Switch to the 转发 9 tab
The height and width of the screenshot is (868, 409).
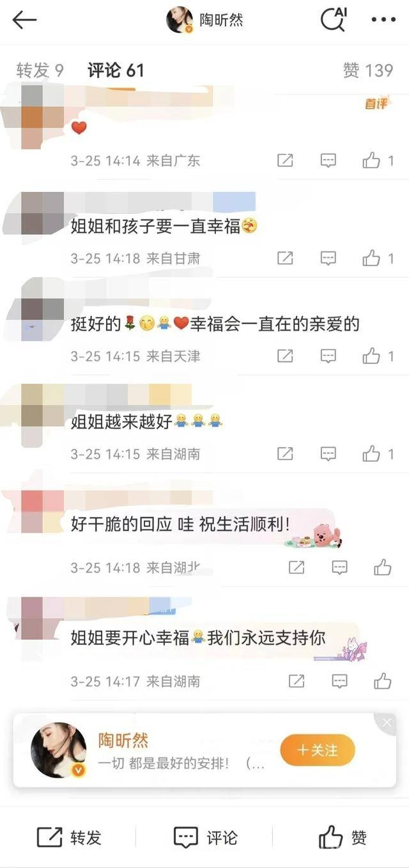pos(40,70)
